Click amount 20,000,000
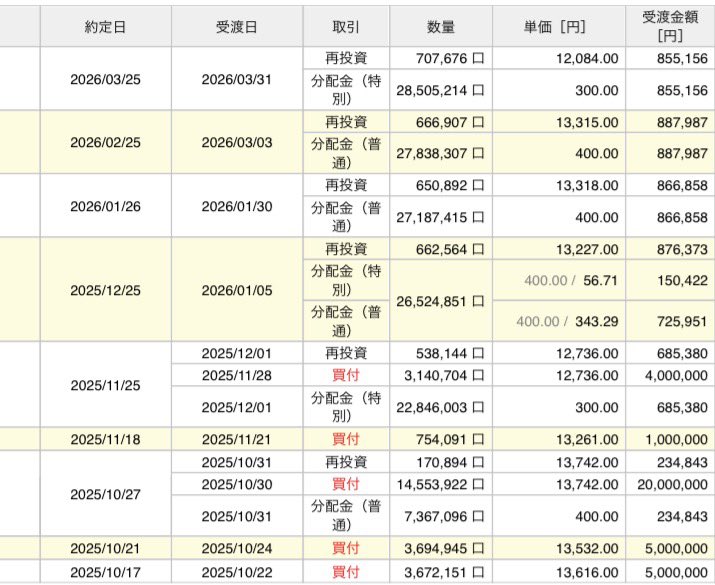 click(673, 484)
